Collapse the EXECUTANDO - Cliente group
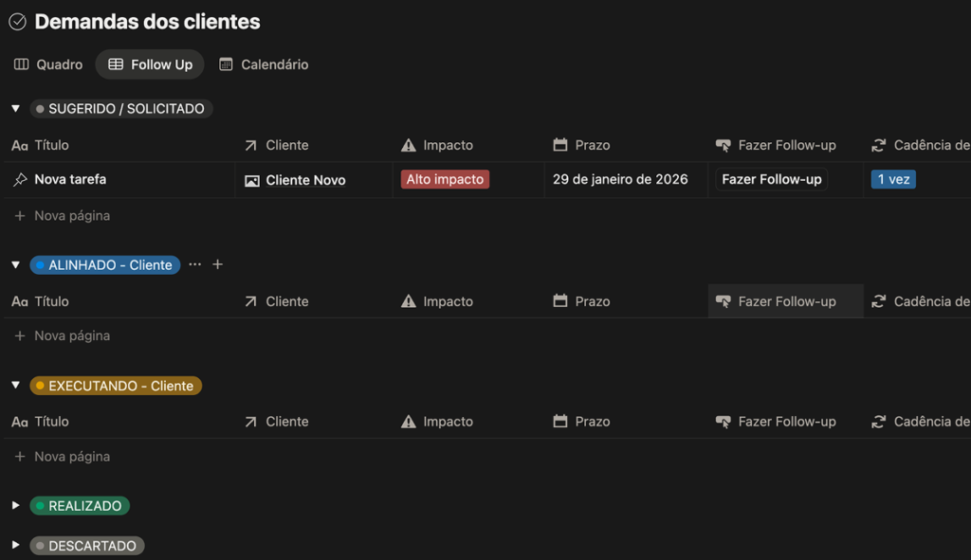This screenshot has height=560, width=971. [x=15, y=386]
